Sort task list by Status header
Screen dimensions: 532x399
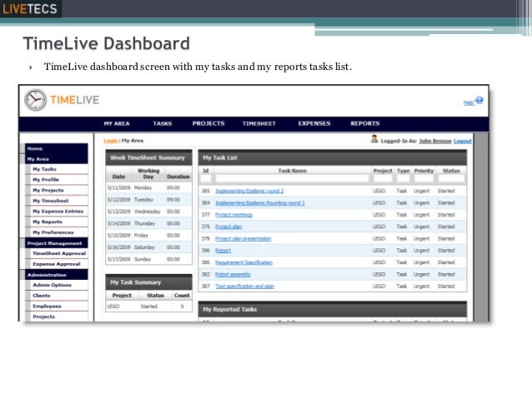point(451,171)
